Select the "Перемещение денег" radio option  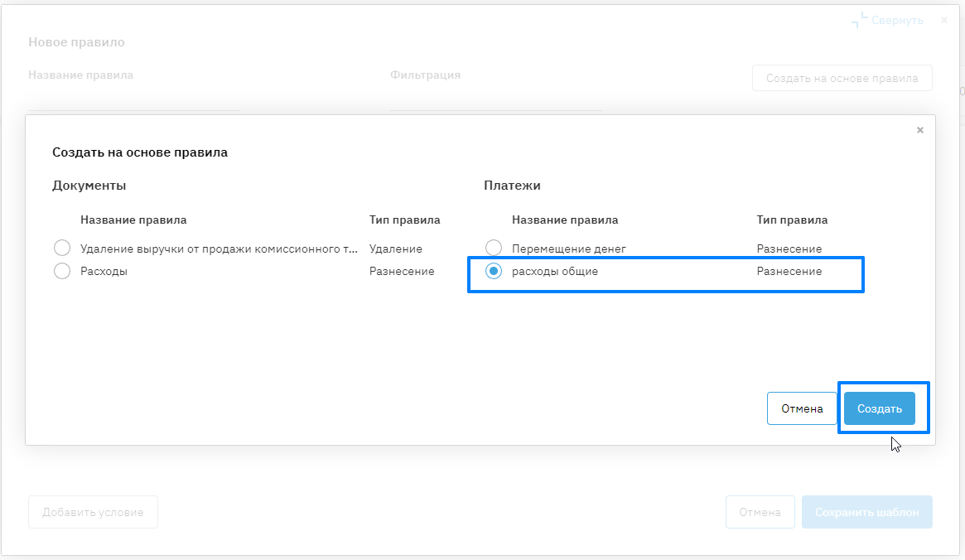coord(494,249)
